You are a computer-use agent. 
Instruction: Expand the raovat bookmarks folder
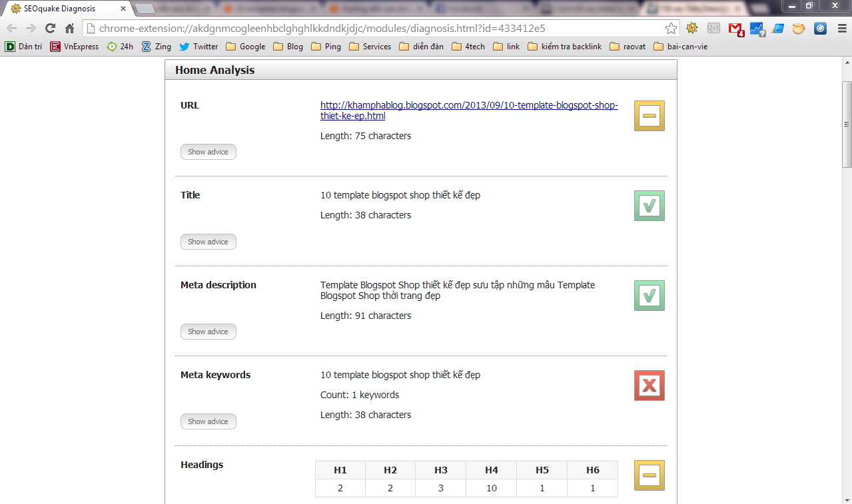pos(628,47)
